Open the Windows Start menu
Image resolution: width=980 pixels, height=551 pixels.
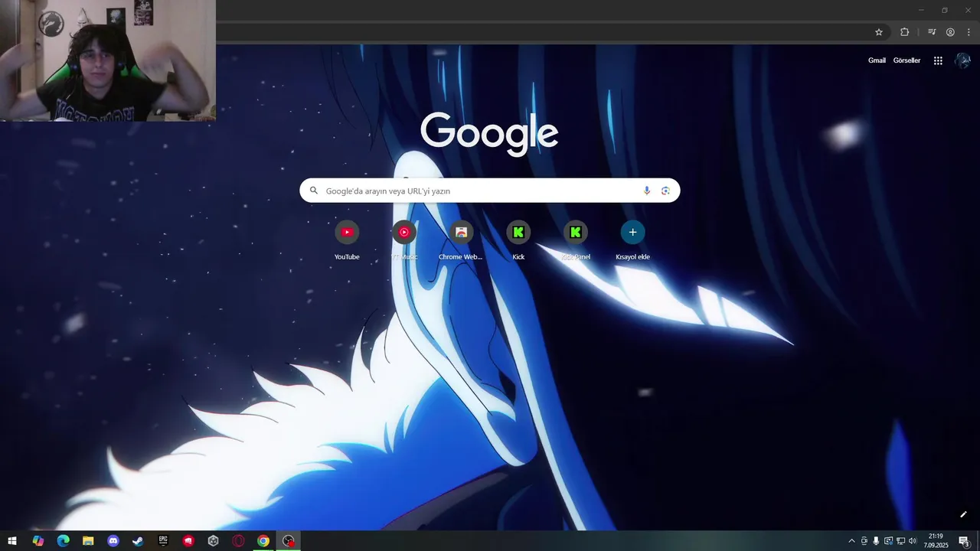click(x=12, y=541)
